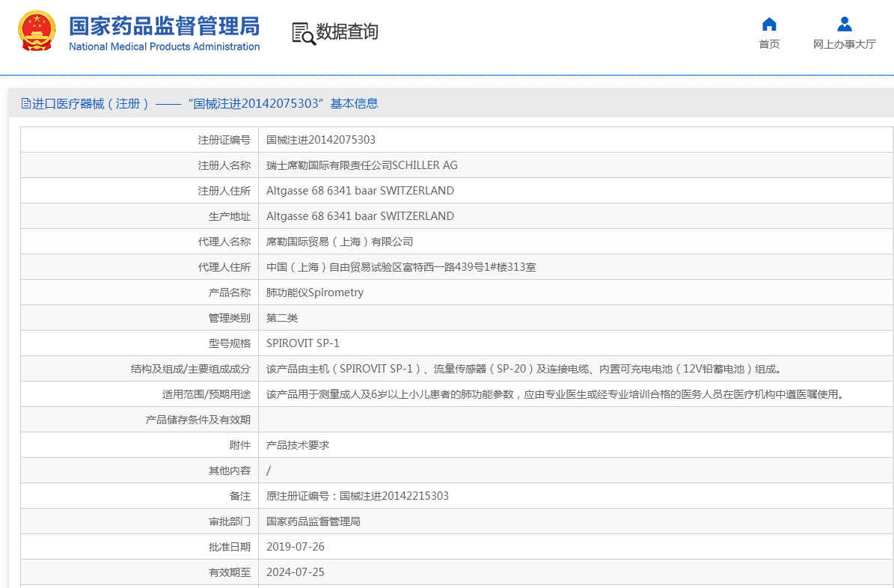Image resolution: width=894 pixels, height=588 pixels.
Task: Click the 其他内容 row label
Action: [229, 471]
